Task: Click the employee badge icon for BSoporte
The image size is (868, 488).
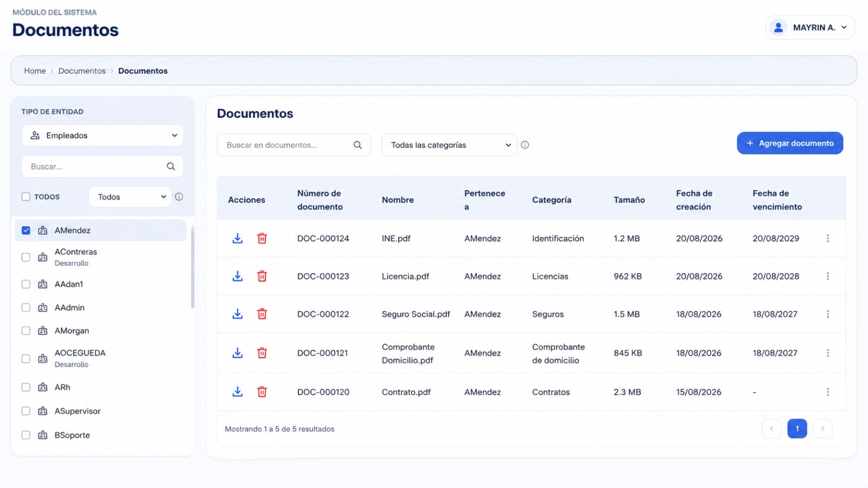Action: click(43, 435)
